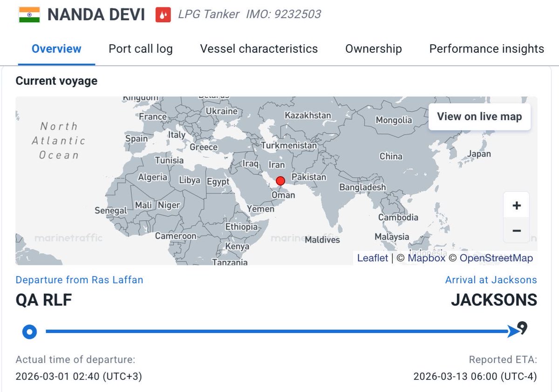Zoom in using the map plus icon

516,205
